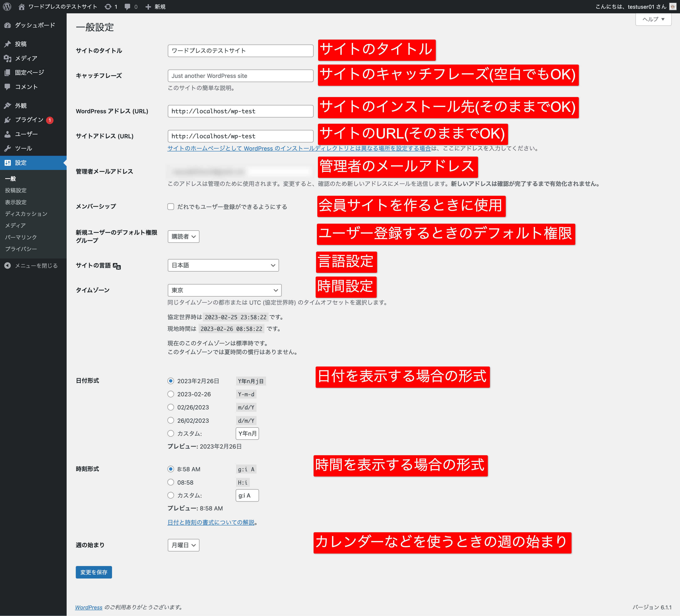Click the WordPress logo icon in the admin bar
Screen dimensions: 680x616
(7, 6)
